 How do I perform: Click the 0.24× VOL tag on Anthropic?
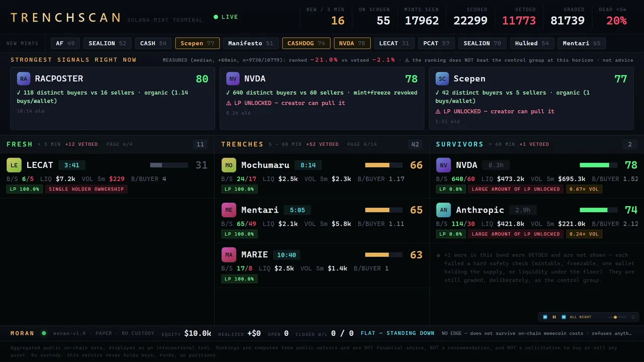point(584,234)
